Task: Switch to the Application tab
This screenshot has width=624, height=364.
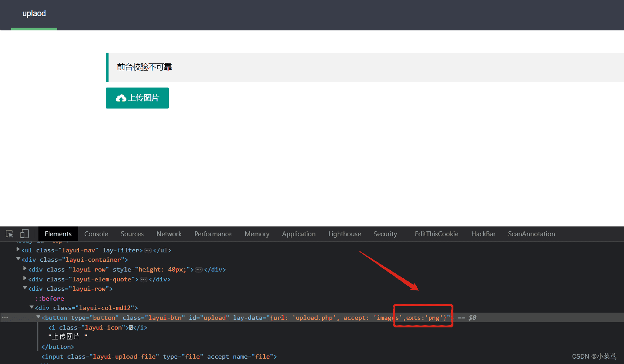Action: click(298, 234)
